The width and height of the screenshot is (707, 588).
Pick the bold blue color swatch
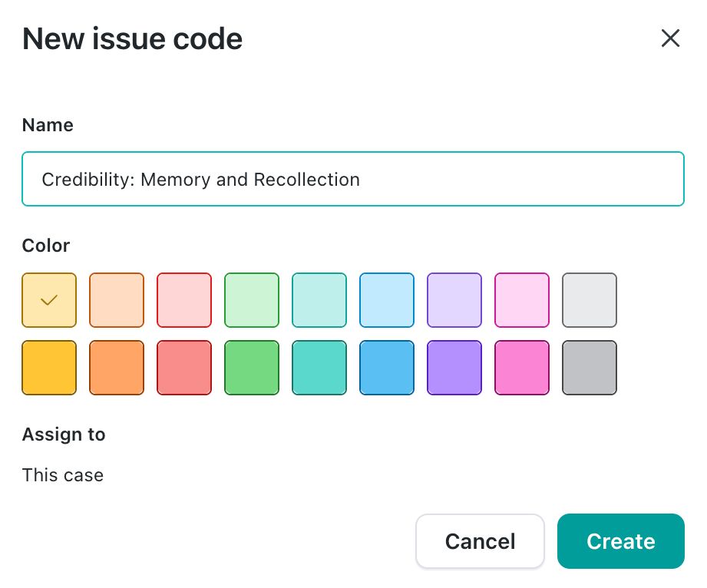pos(387,368)
